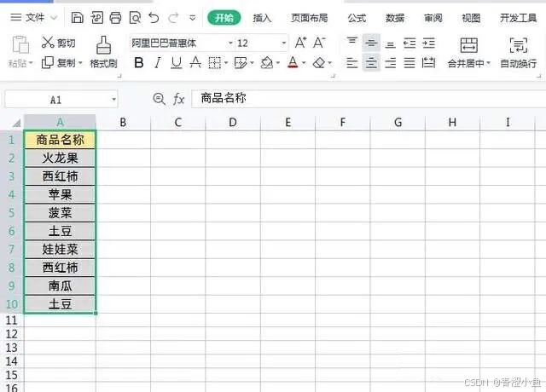The width and height of the screenshot is (546, 392).
Task: Select the Format Painter (格式刷) tool
Action: (103, 52)
